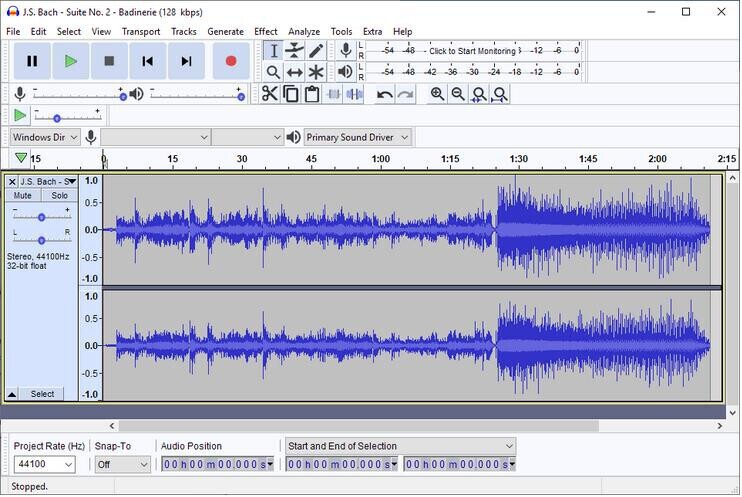742x497 pixels.
Task: Select the Draw (pencil) tool
Action: (x=316, y=51)
